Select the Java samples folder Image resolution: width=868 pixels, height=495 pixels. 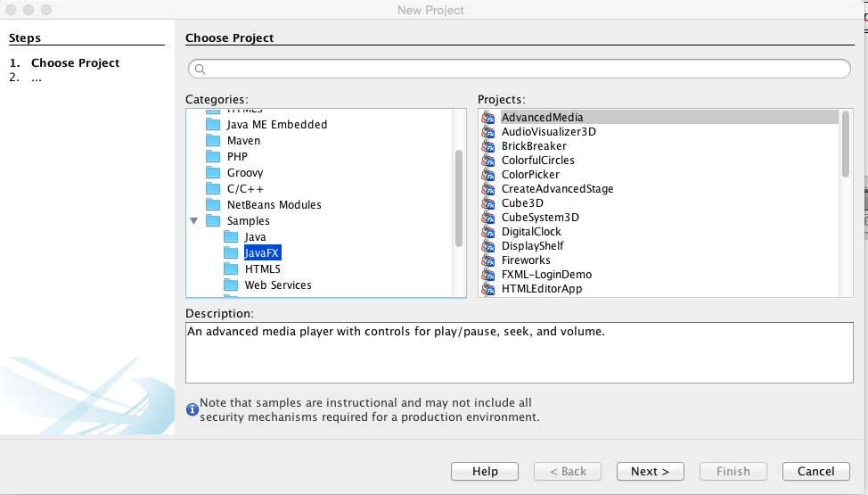pyautogui.click(x=255, y=237)
